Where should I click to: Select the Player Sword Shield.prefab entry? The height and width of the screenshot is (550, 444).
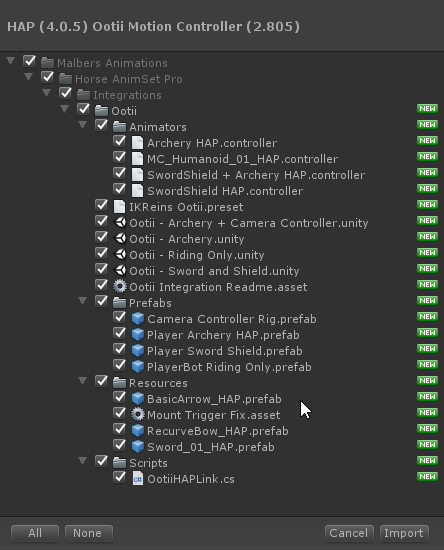click(224, 351)
